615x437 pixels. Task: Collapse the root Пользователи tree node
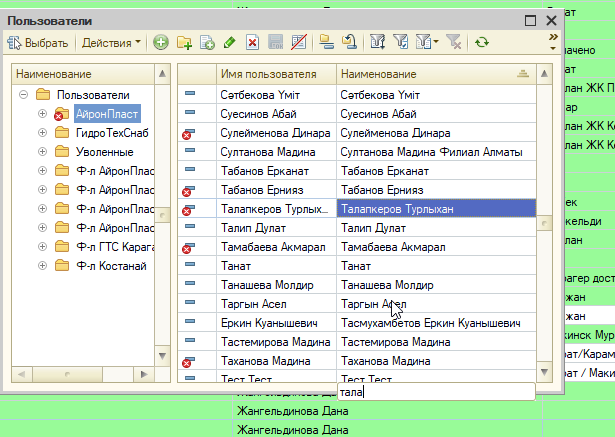(24, 95)
